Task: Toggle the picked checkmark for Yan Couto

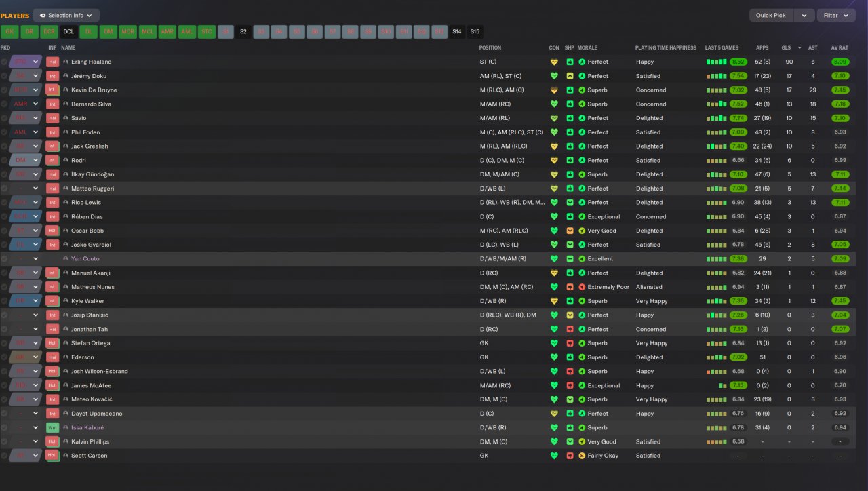Action: pos(4,259)
